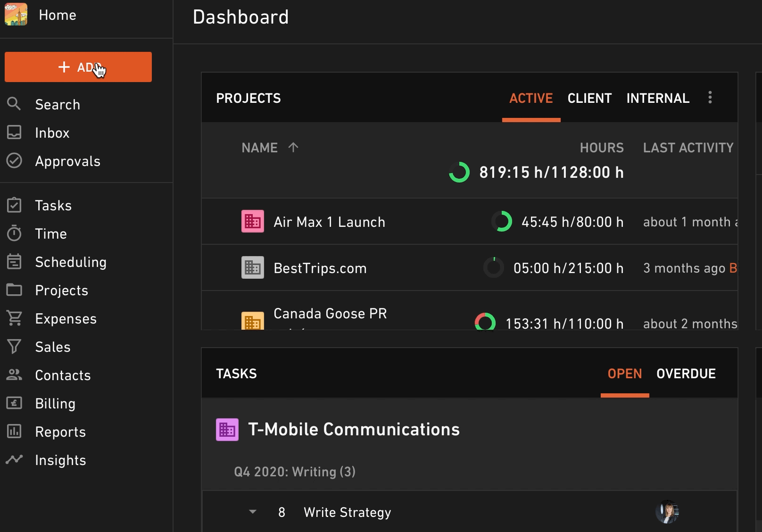The image size is (762, 532).
Task: Click the Projects folder icon
Action: pos(14,290)
